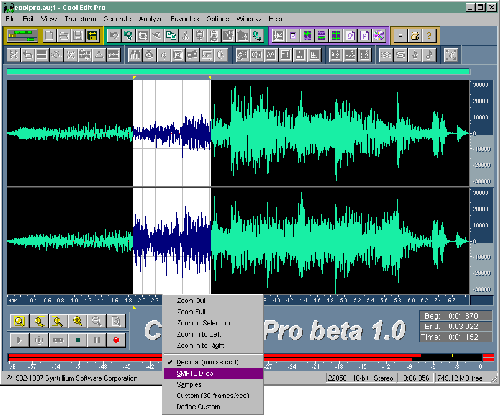Open the Transform menu
500x419 pixels.
pyautogui.click(x=80, y=19)
